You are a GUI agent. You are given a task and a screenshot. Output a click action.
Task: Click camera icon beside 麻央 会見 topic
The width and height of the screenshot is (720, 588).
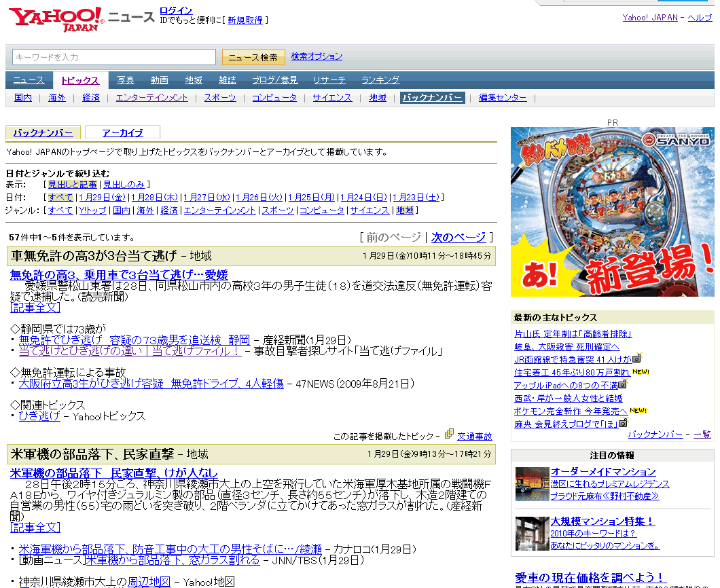pos(623,422)
